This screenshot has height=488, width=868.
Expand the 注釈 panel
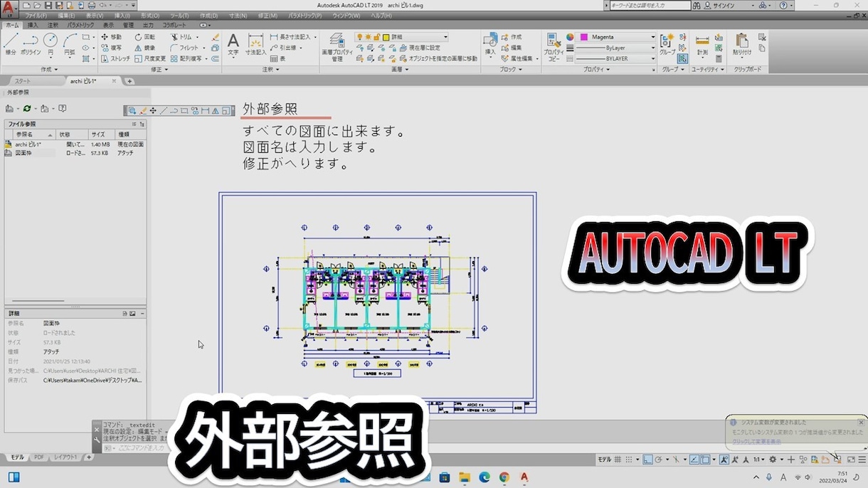point(270,69)
